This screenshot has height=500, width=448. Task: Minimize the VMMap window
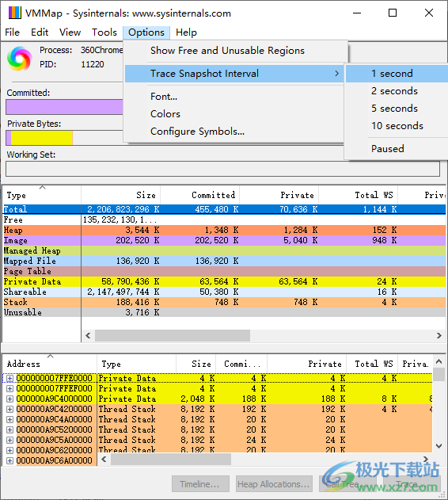click(357, 13)
